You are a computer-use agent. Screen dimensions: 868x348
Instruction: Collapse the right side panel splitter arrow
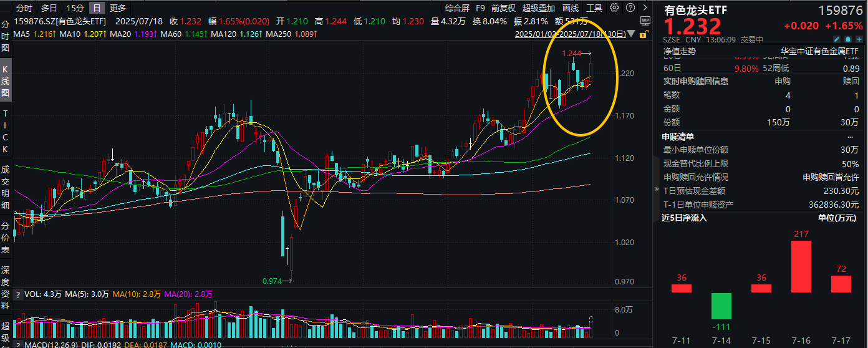click(656, 189)
